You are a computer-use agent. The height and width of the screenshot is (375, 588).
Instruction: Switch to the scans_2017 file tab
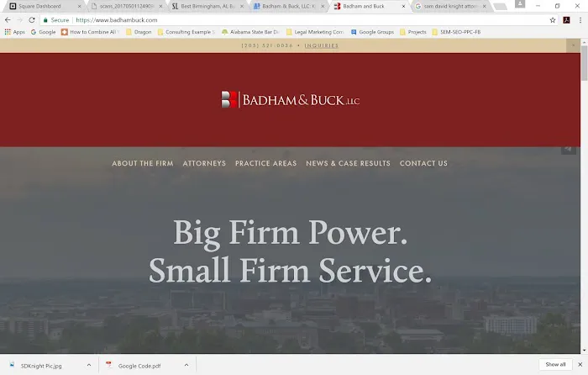click(127, 7)
